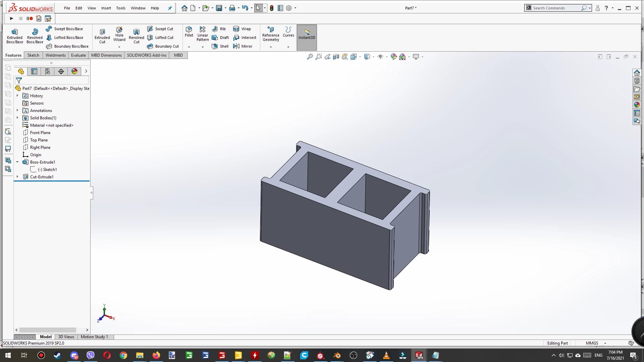This screenshot has width=644, height=362.
Task: Select the Extruded Boss/Base tool
Action: pos(15,36)
